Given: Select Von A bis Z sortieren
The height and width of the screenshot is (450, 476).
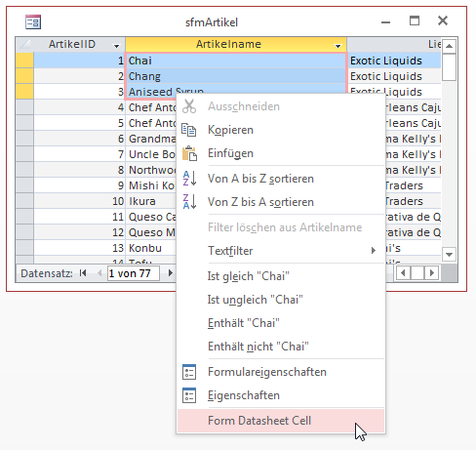Looking at the screenshot, I should coord(281,179).
